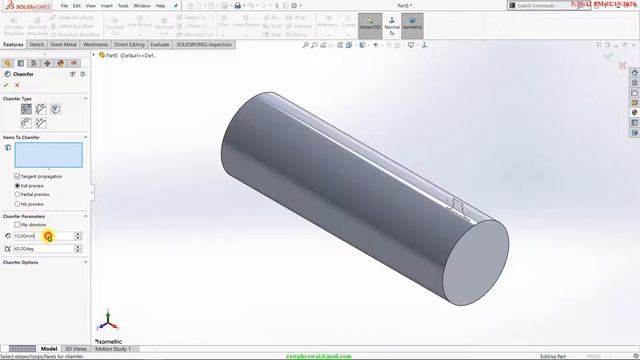This screenshot has height=360, width=640.
Task: Select the Angle Distance chamfer type icon
Action: [26, 109]
